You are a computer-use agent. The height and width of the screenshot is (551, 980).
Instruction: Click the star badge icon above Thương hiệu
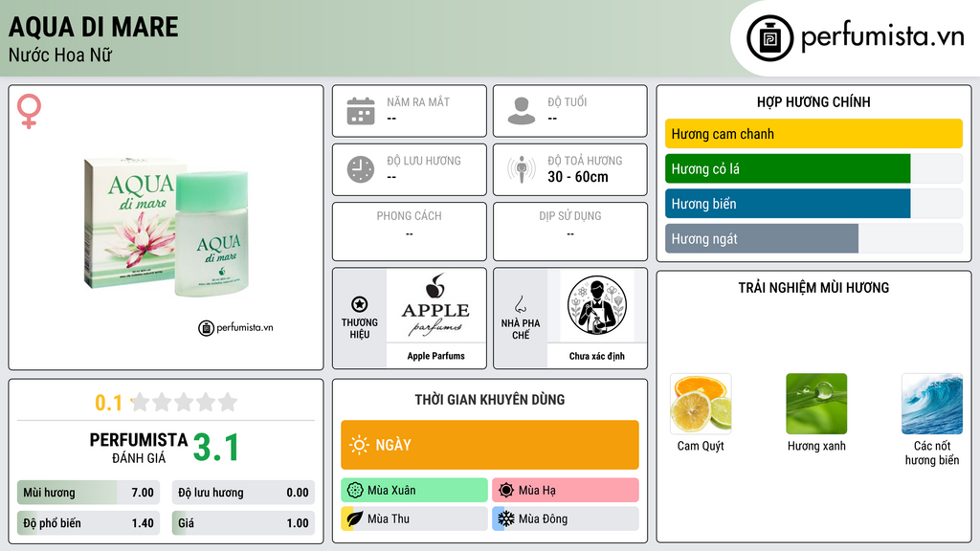[x=360, y=304]
